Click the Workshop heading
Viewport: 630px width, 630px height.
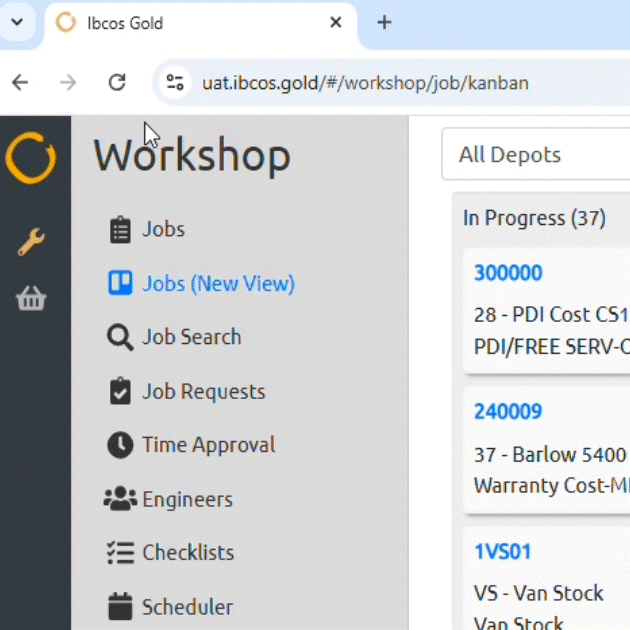click(192, 156)
